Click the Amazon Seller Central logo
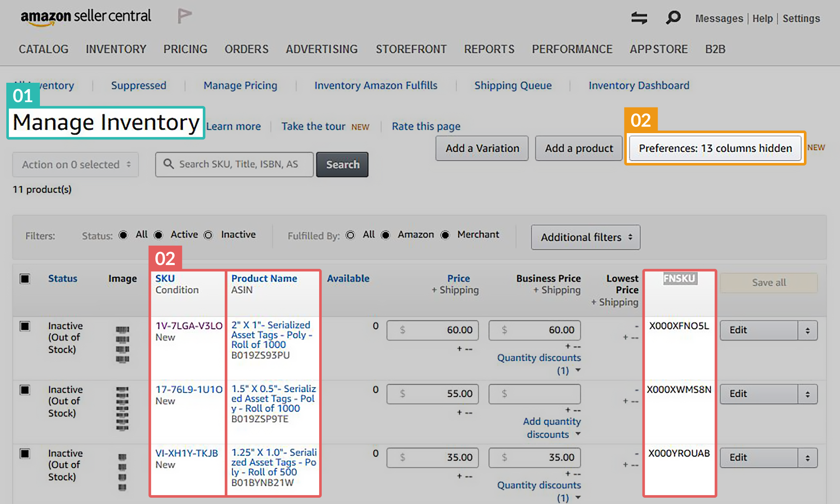The width and height of the screenshot is (840, 504). [86, 16]
